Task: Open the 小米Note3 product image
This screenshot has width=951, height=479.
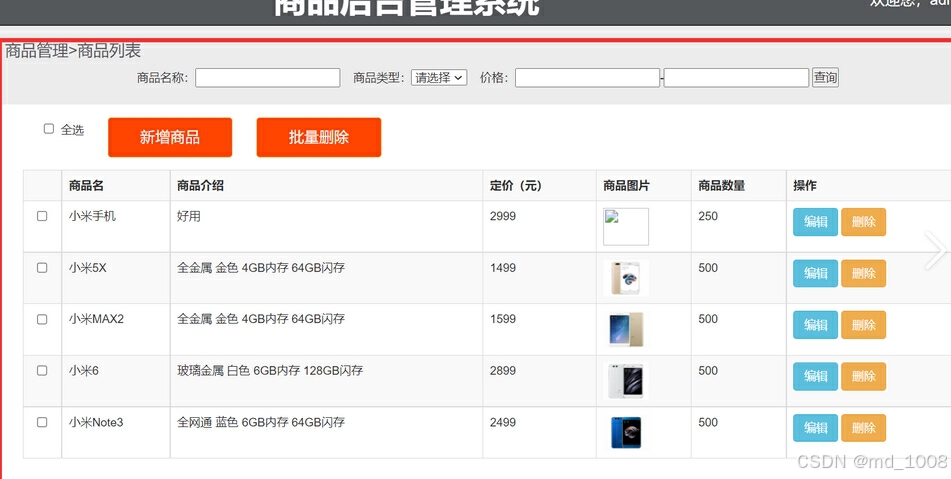Action: click(626, 433)
